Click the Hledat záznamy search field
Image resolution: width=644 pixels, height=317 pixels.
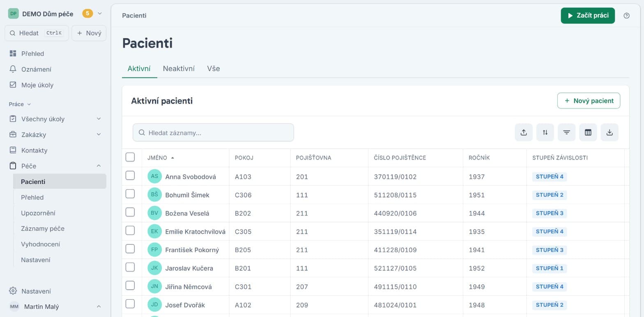[213, 132]
